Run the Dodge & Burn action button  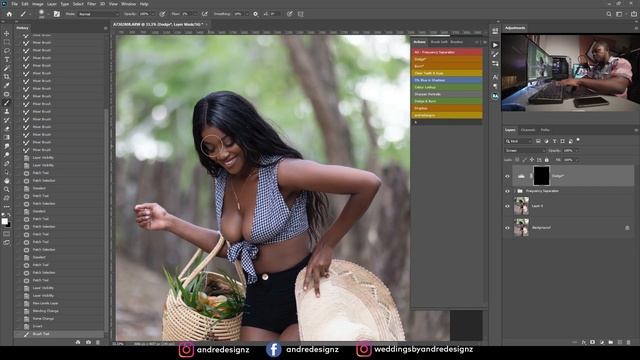tap(447, 101)
